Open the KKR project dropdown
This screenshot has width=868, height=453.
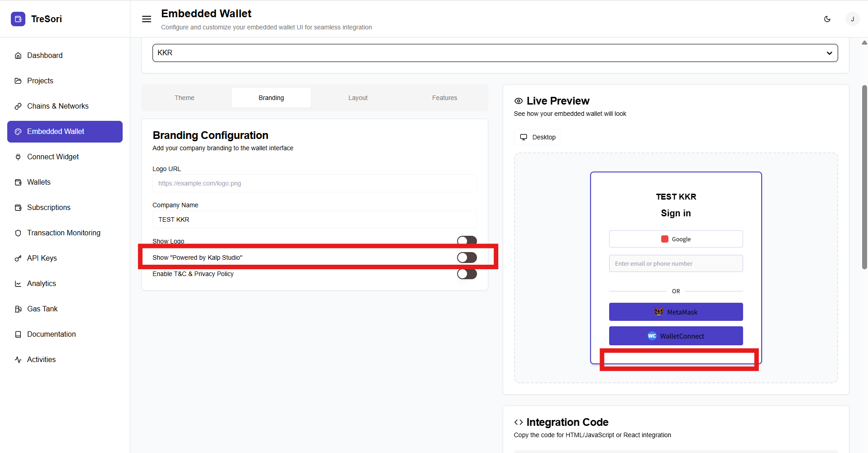tap(495, 53)
